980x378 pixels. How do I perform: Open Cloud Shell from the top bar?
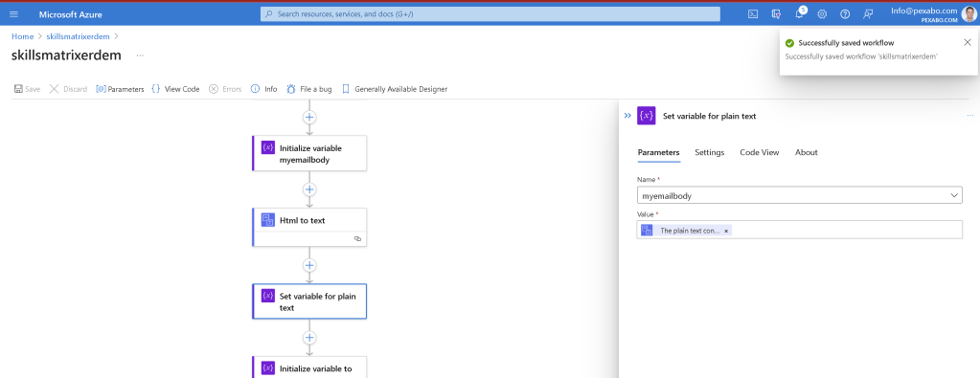(754, 13)
